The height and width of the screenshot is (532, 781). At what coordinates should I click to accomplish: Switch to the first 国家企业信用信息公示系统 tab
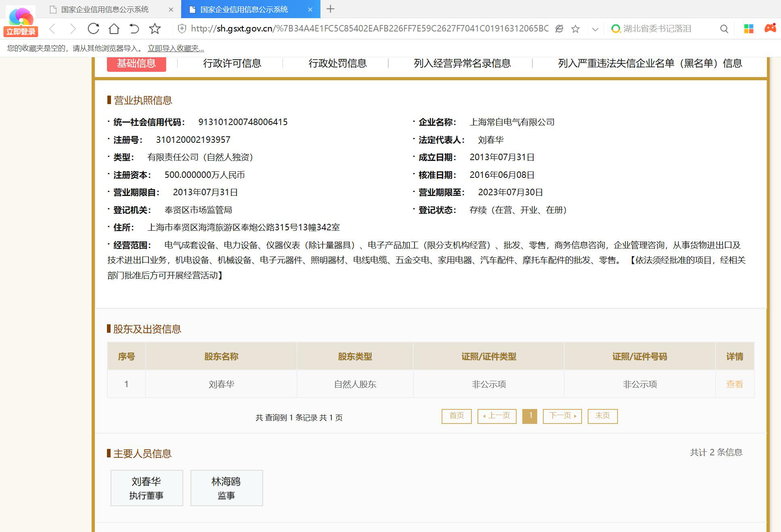click(x=105, y=9)
